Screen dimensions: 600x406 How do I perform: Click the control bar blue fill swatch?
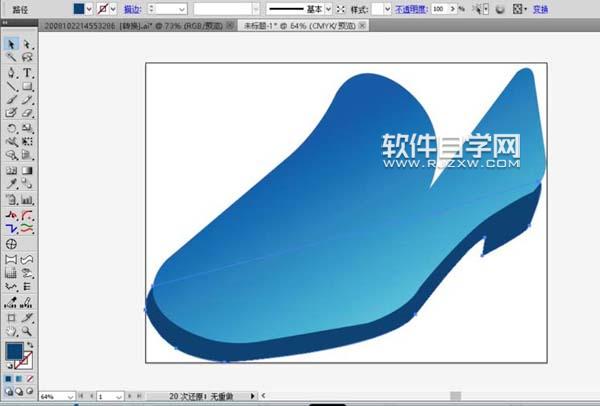coord(79,9)
